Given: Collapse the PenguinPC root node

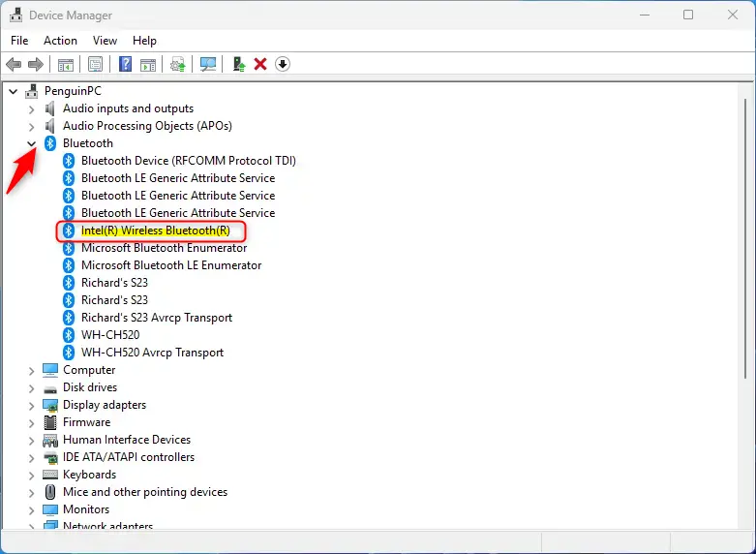Looking at the screenshot, I should point(13,91).
